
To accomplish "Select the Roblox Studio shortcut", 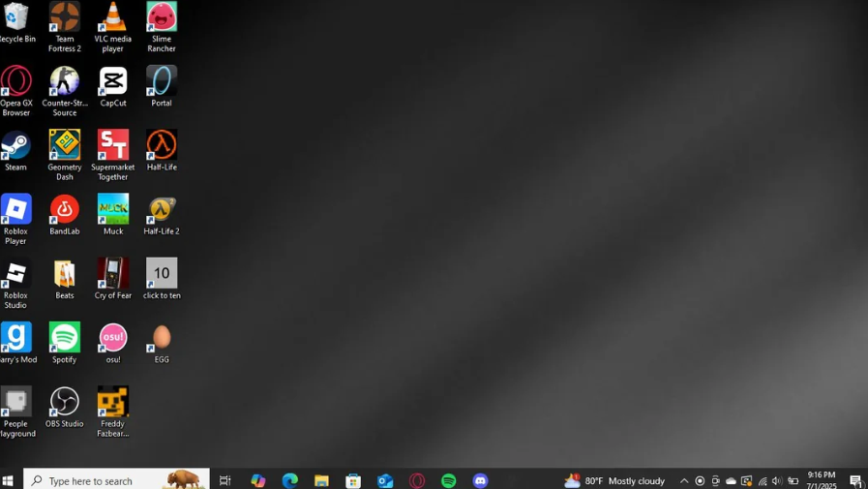I will pos(16,284).
